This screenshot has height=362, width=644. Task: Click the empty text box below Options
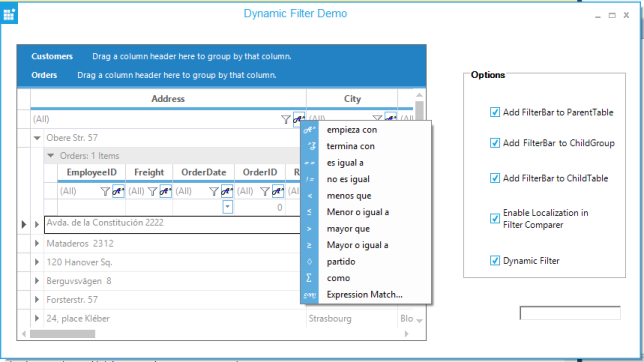pyautogui.click(x=570, y=313)
